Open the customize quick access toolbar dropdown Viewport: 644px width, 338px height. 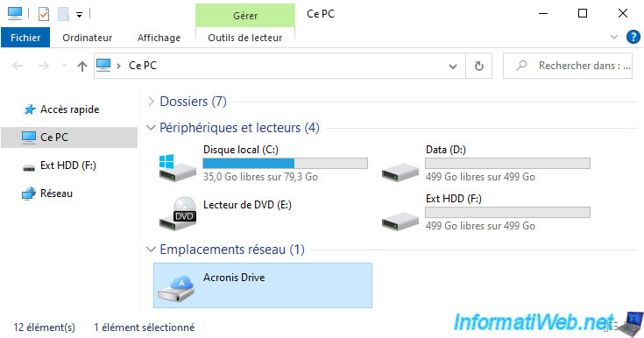pyautogui.click(x=79, y=15)
